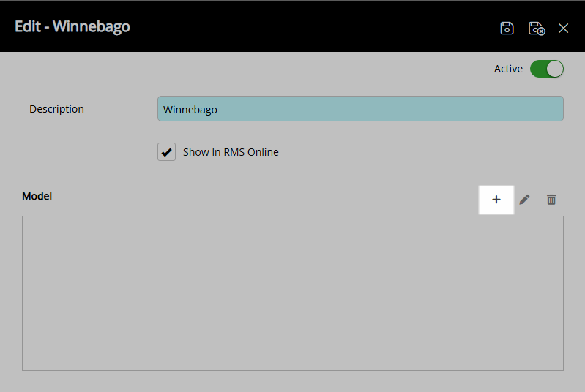Screen dimensions: 585x392
Task: Click the Description label
Action: 56,109
